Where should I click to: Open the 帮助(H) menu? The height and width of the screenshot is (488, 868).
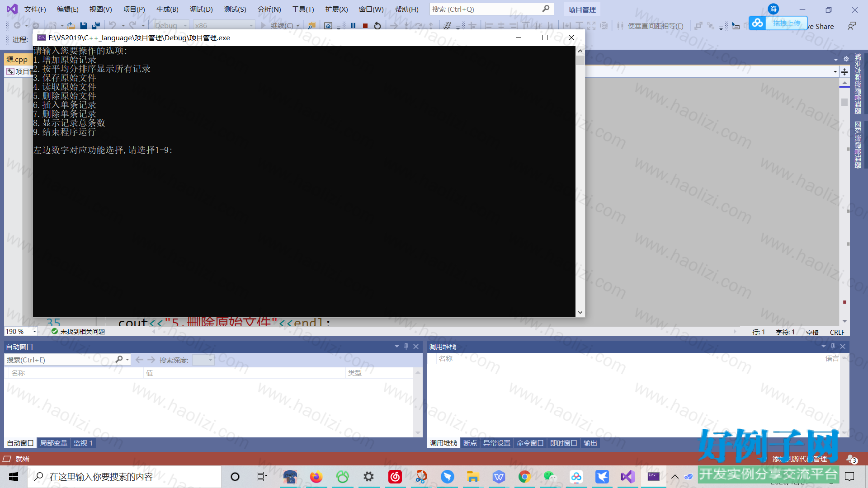(x=407, y=9)
